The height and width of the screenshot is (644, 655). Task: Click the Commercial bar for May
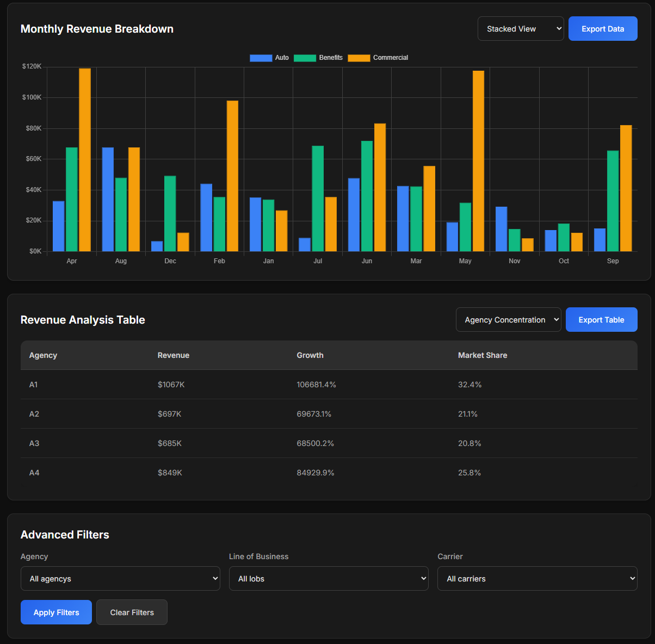click(x=478, y=161)
